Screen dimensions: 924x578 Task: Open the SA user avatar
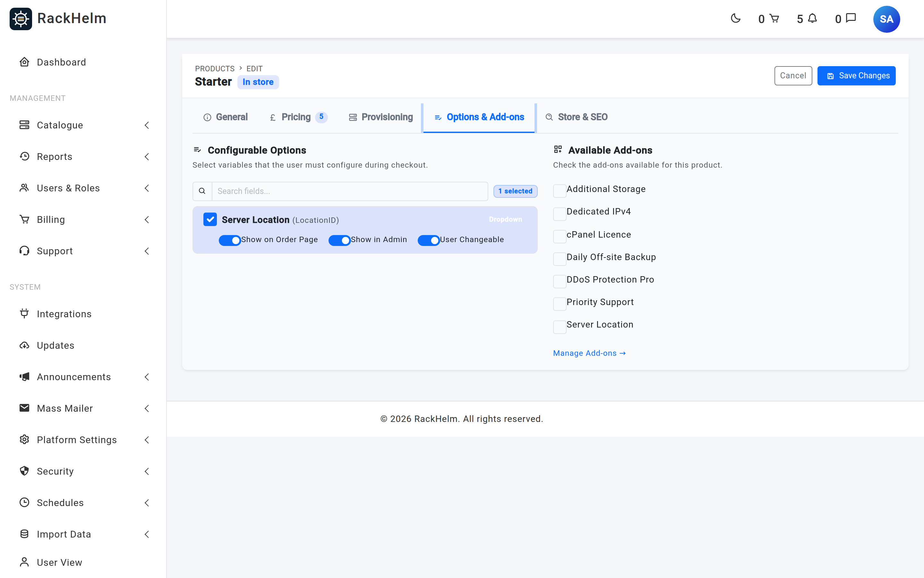886,19
